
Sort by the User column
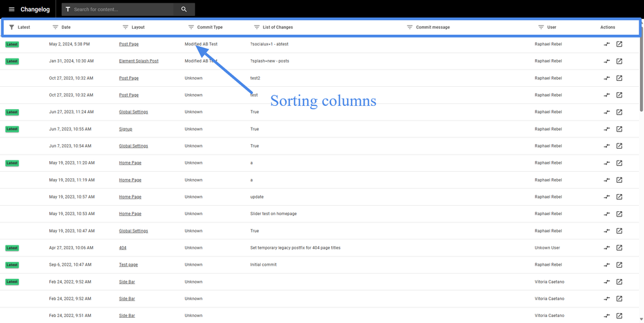click(547, 28)
